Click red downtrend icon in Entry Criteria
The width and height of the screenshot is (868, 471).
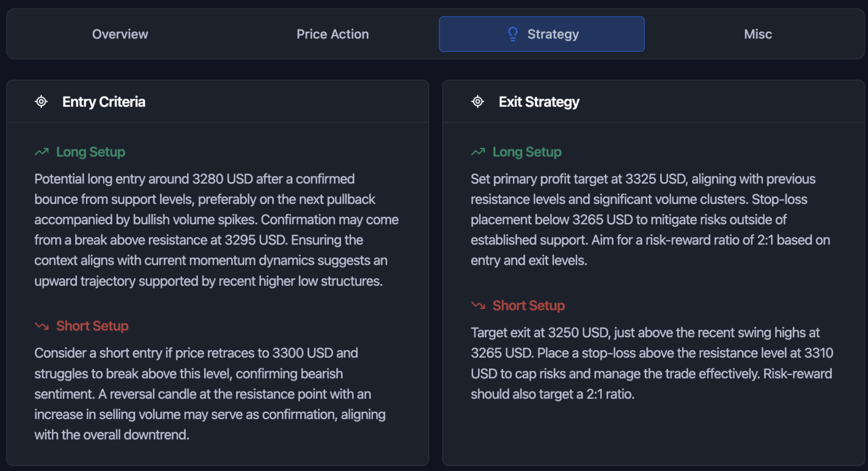42,326
